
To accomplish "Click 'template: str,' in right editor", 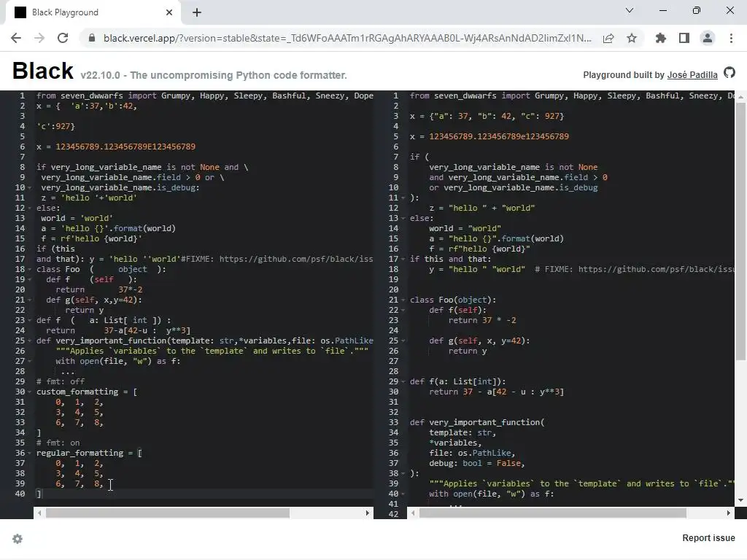I will point(462,433).
